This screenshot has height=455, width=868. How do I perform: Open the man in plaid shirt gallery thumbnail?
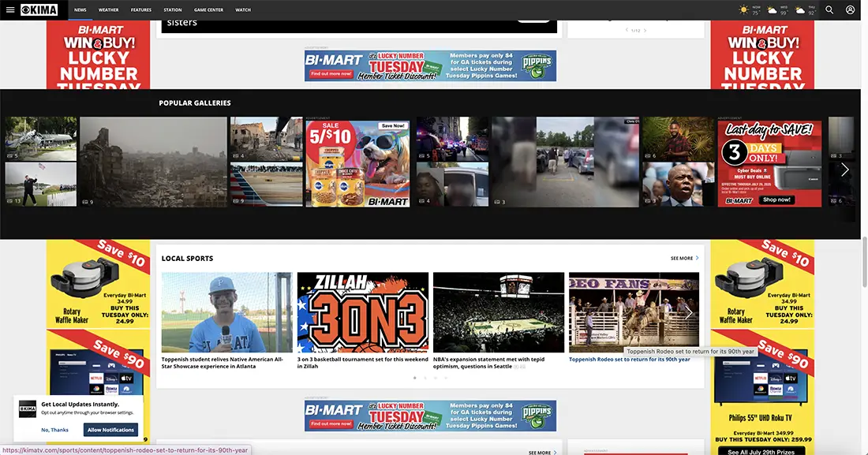678,138
